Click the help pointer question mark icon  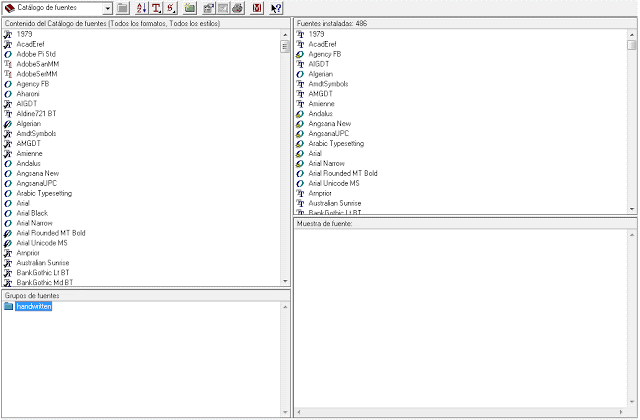(x=275, y=8)
